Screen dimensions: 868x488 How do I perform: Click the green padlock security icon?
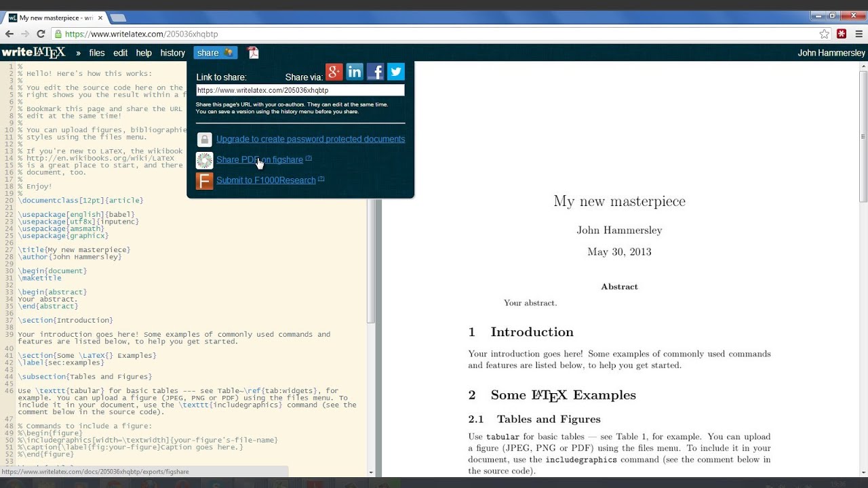[58, 34]
